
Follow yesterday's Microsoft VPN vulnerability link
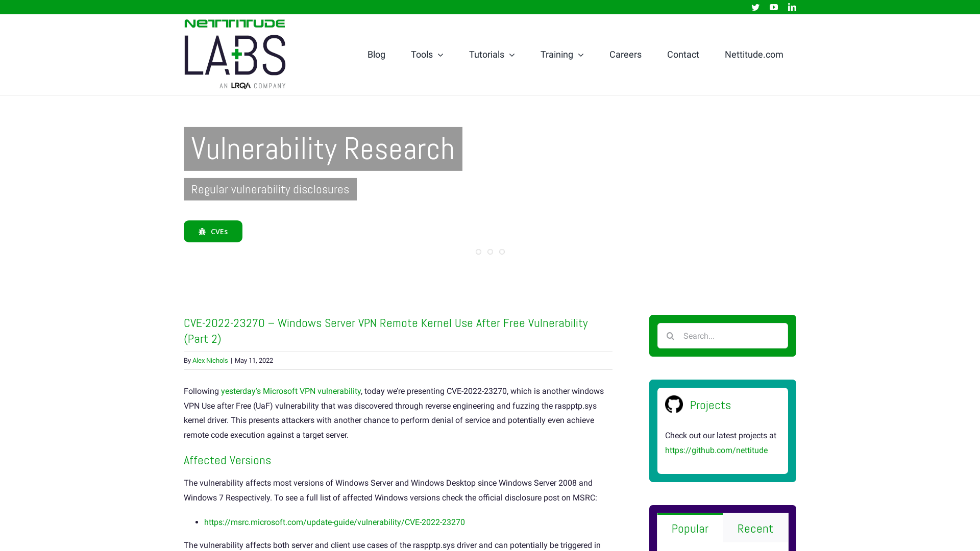(x=291, y=391)
